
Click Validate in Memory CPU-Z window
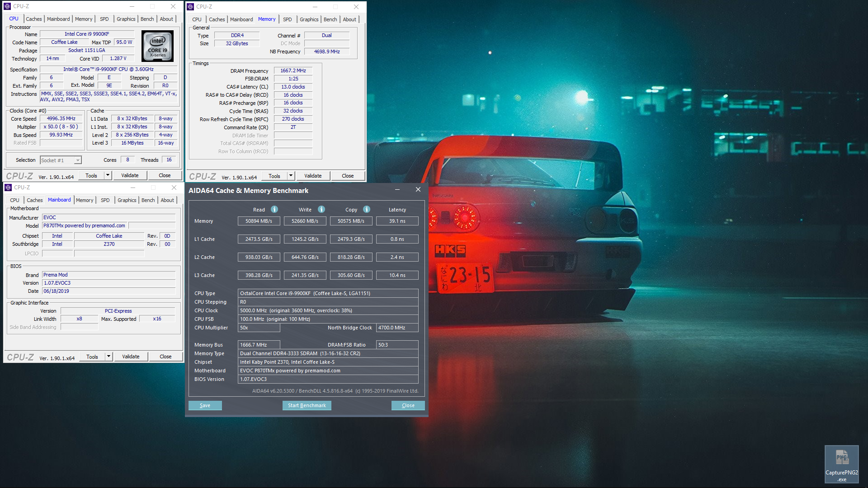pos(313,176)
